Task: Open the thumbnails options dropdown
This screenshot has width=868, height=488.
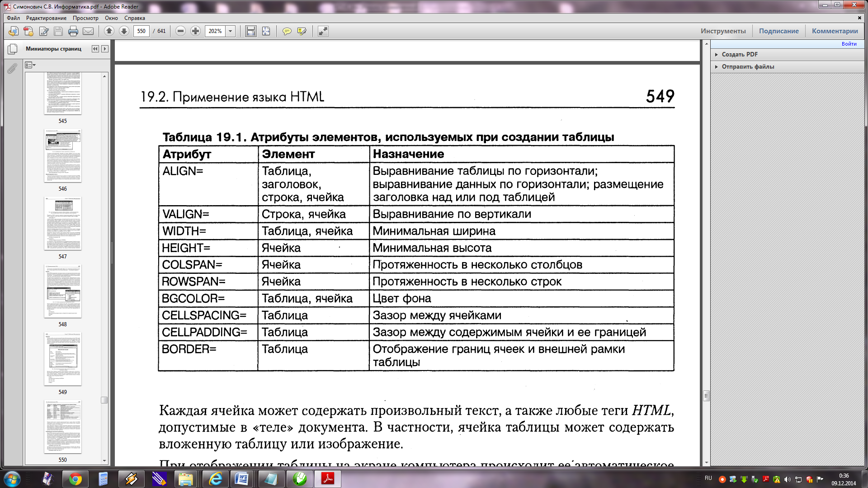Action: click(30, 65)
